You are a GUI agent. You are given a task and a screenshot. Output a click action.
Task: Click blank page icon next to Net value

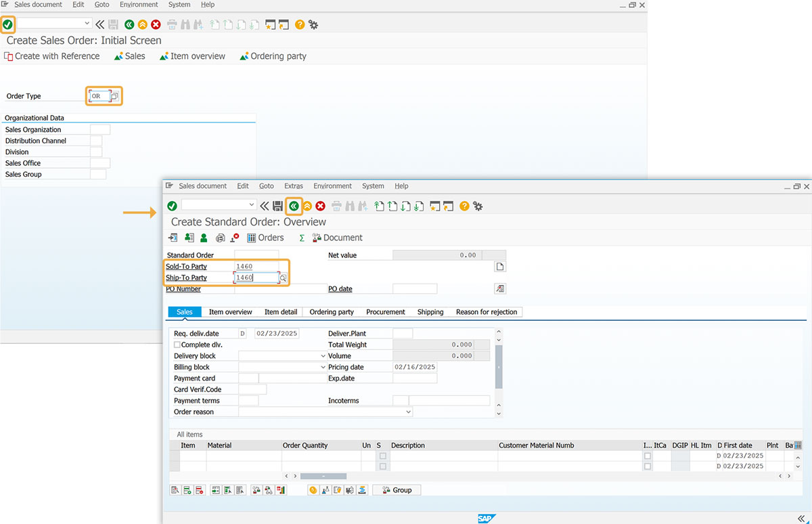click(x=500, y=267)
